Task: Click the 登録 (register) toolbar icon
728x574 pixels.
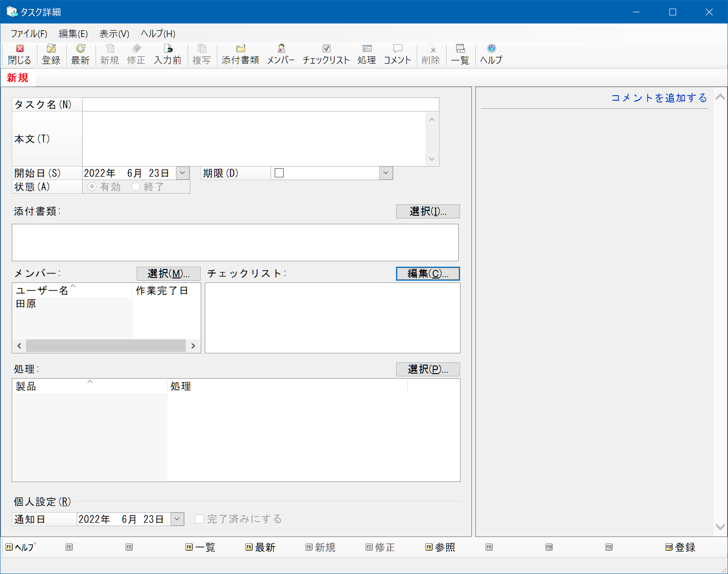Action: pos(51,55)
